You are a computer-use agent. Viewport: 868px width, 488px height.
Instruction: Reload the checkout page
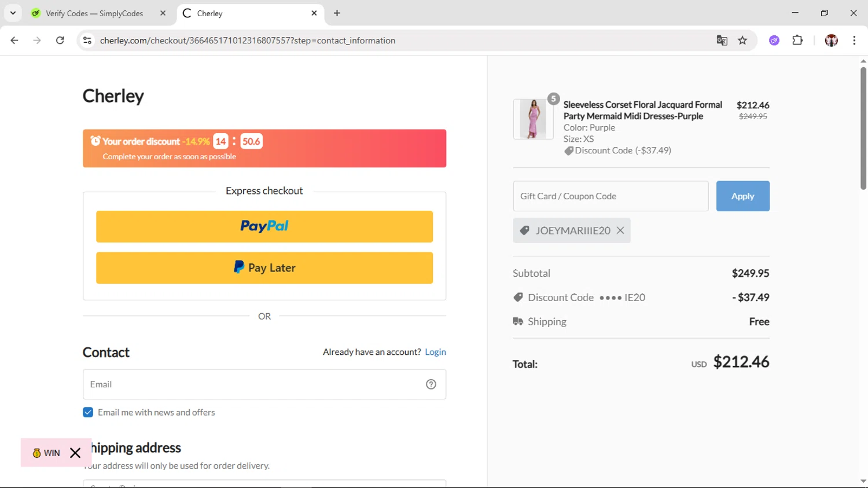click(x=60, y=41)
